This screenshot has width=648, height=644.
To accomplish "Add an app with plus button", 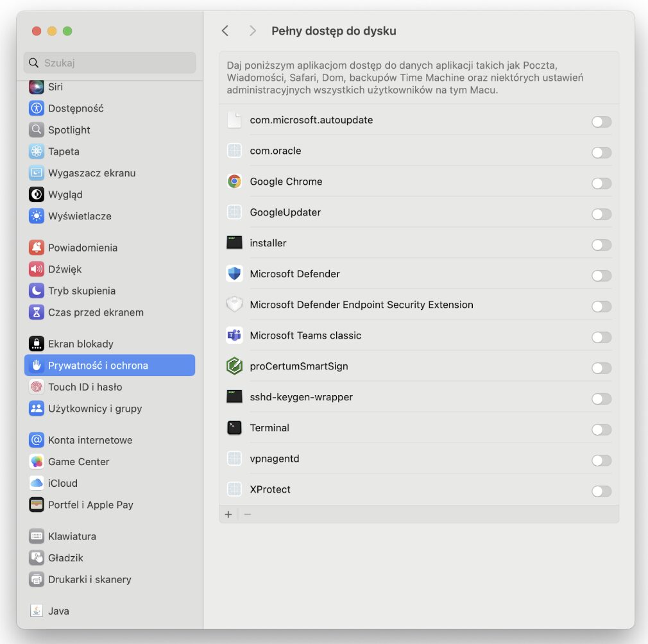I will tap(228, 514).
